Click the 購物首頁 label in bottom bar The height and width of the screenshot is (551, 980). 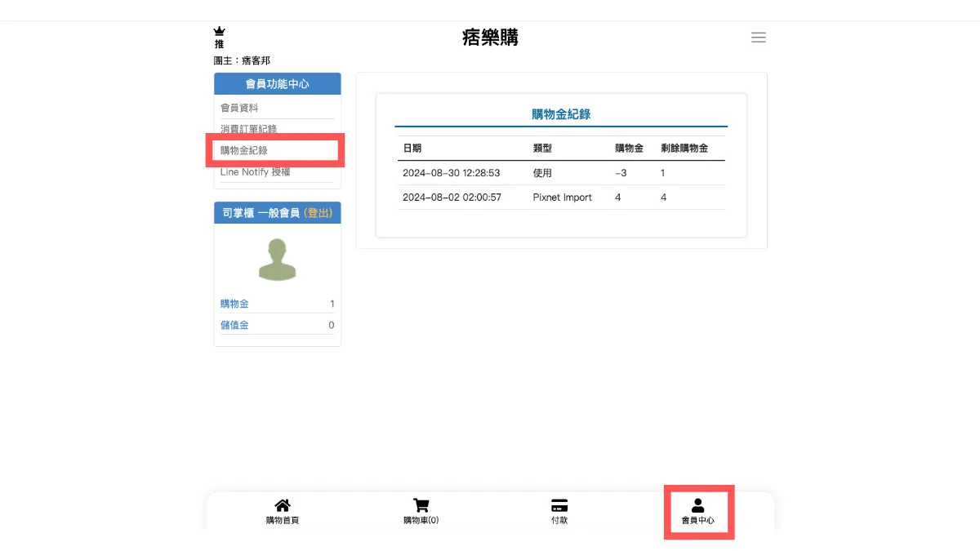[x=283, y=520]
